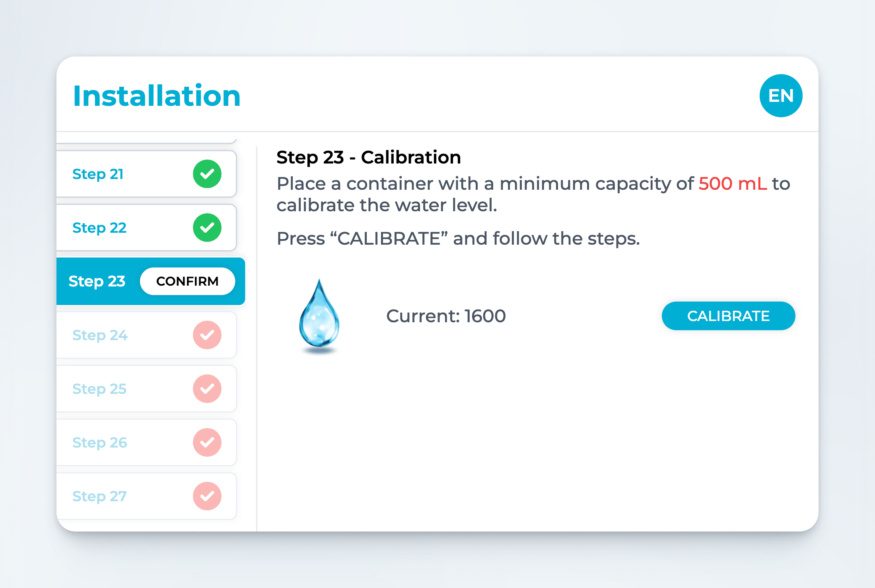The height and width of the screenshot is (588, 875).
Task: Click the green checkmark on Step 22
Action: pos(207,228)
